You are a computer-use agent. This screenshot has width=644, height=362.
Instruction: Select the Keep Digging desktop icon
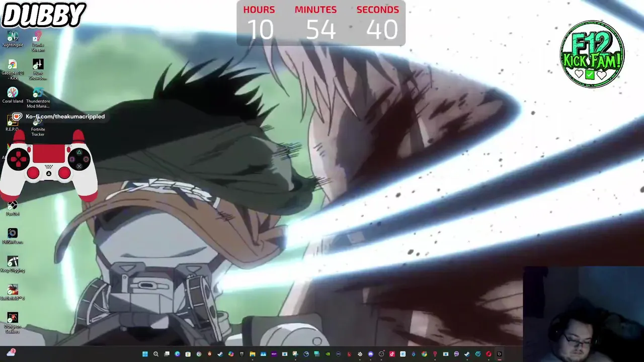(x=13, y=264)
